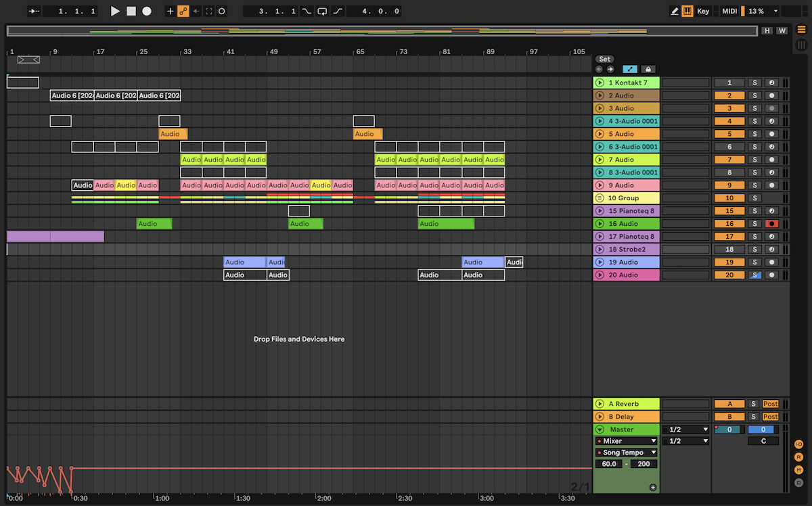Open the Song Tempo control chooser
The width and height of the screenshot is (812, 506).
point(627,453)
